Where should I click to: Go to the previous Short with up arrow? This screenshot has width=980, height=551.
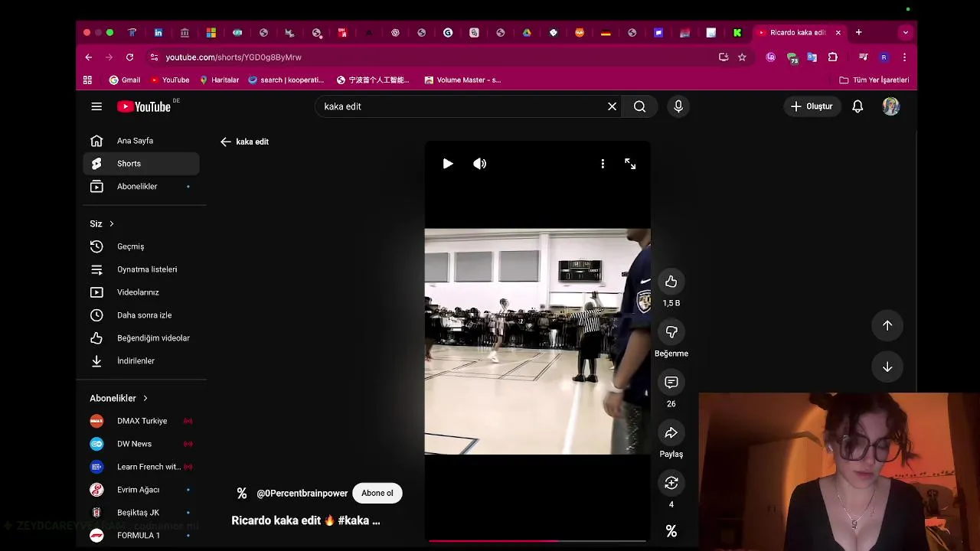887,325
